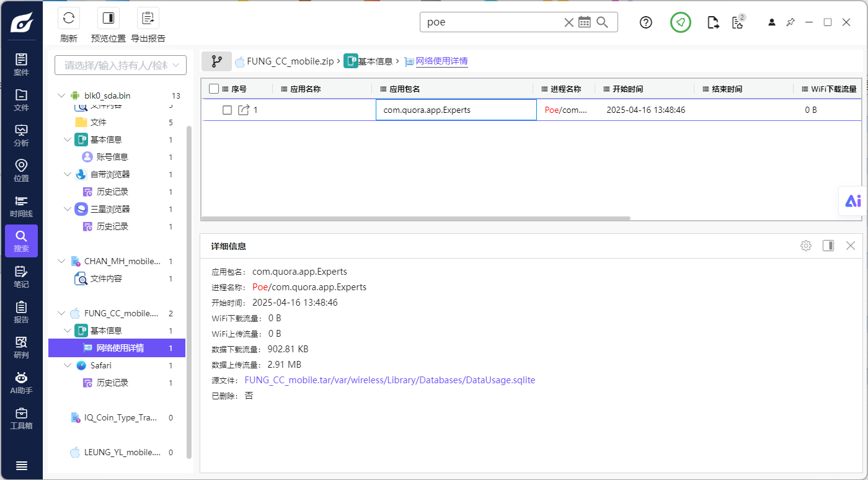Select 文件内容 under CHAN_MH_mobile
This screenshot has width=868, height=480.
(117, 278)
